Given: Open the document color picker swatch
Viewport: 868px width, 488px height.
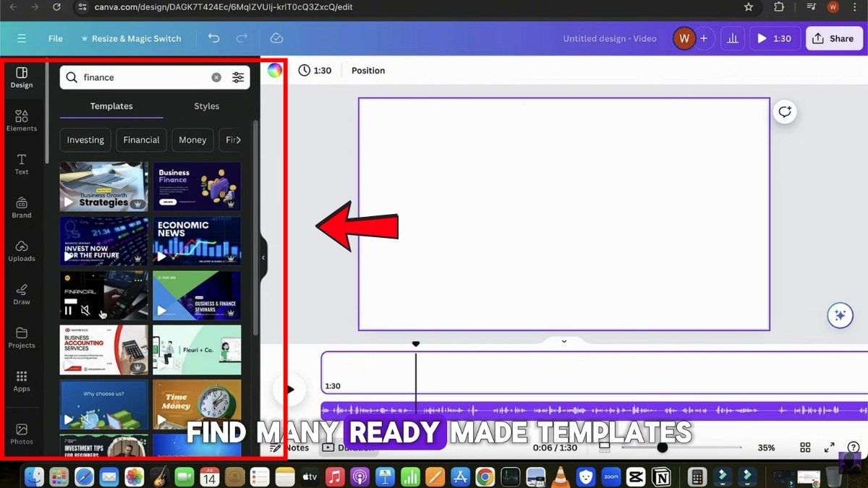Looking at the screenshot, I should click(275, 70).
